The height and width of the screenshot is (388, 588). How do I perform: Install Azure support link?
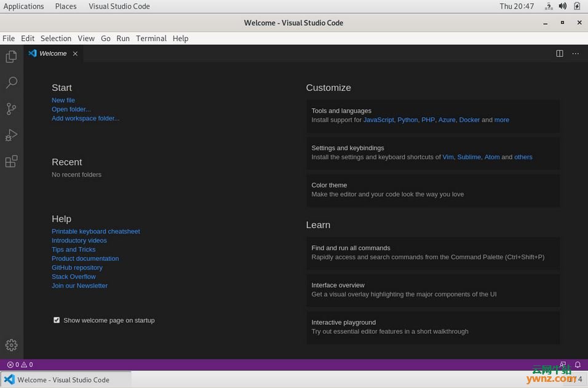tap(447, 119)
